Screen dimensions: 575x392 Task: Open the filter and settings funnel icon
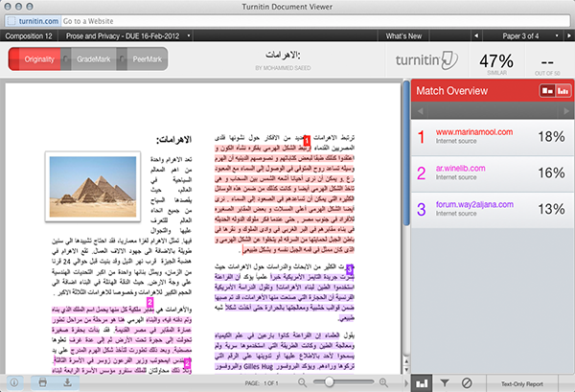click(x=445, y=383)
